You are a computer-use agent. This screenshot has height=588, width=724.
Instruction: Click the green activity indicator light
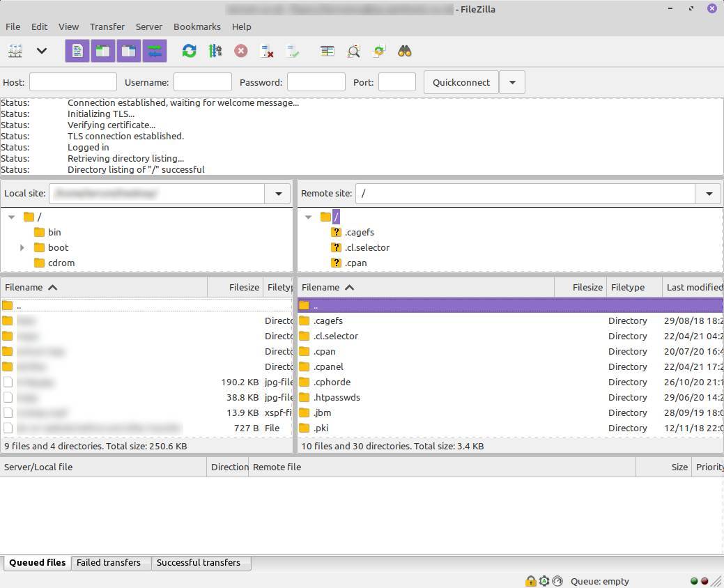694,581
